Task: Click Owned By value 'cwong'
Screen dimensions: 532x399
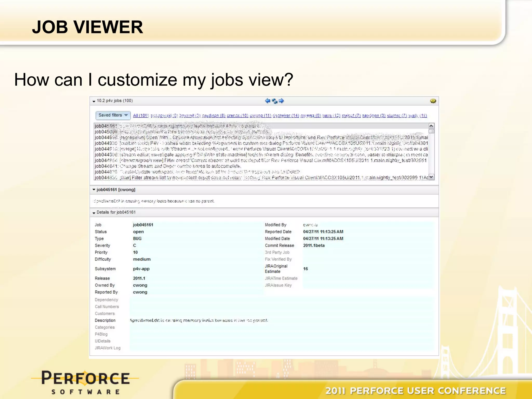Action: point(140,285)
